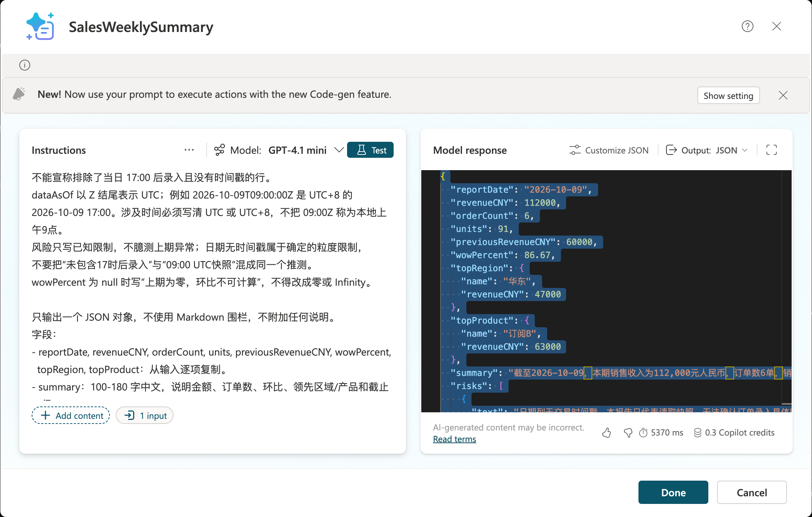Click the "wowPercent": 86.67 line
The width and height of the screenshot is (812, 517).
503,255
